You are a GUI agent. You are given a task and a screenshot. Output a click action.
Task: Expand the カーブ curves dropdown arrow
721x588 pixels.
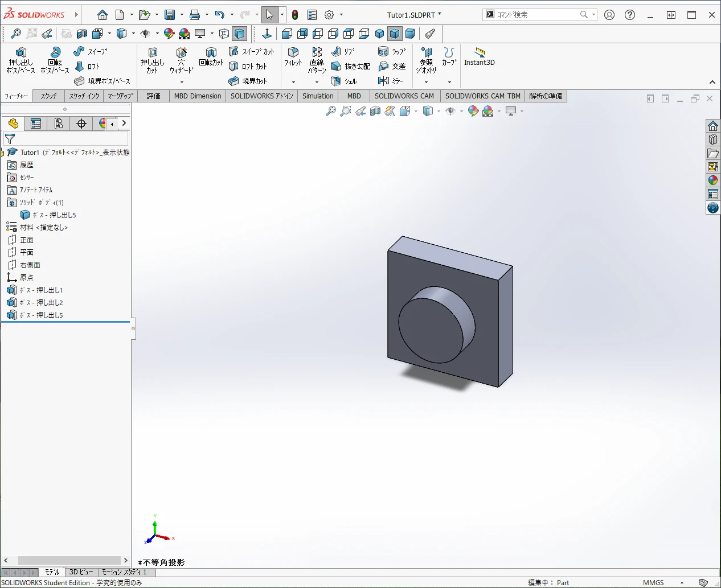click(449, 82)
